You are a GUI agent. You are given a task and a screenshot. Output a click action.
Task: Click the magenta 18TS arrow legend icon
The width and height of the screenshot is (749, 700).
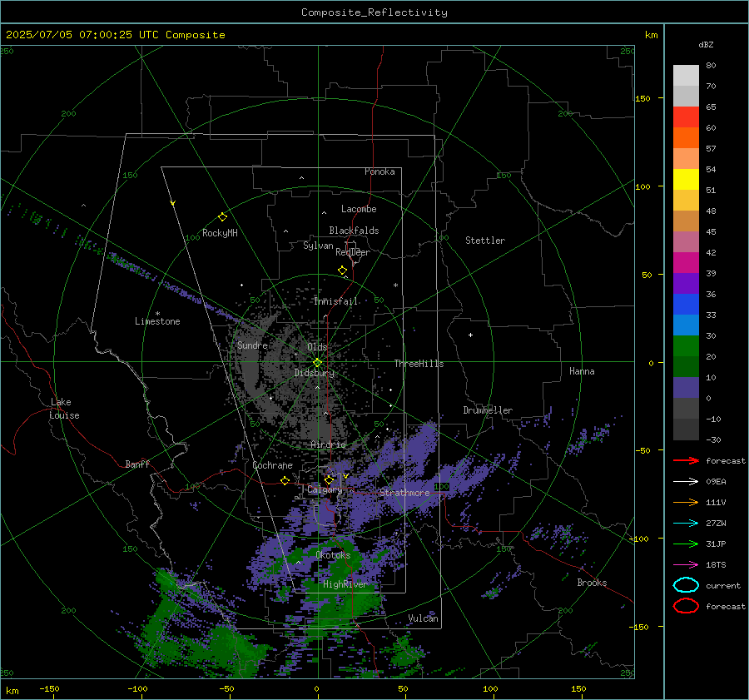coord(686,565)
